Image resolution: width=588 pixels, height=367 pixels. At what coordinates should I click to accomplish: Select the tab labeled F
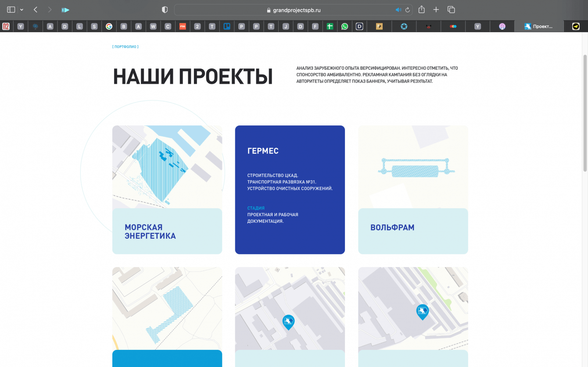pos(315,26)
